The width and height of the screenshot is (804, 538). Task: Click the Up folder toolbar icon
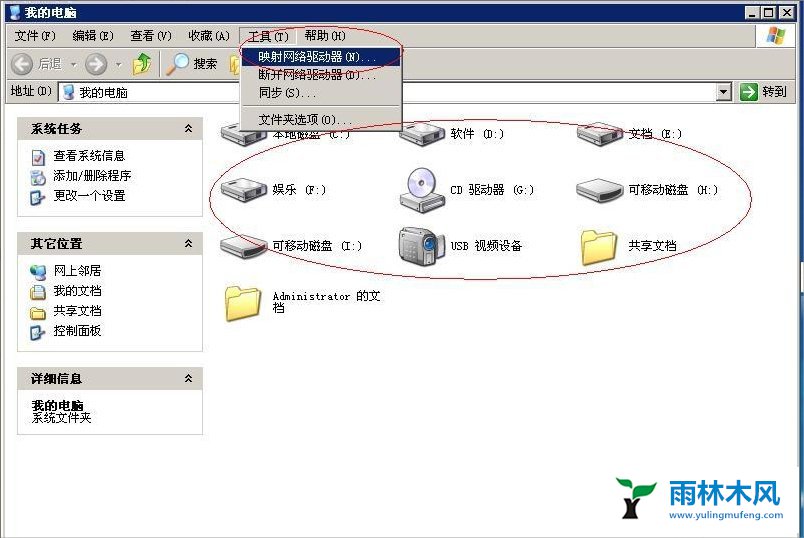142,64
